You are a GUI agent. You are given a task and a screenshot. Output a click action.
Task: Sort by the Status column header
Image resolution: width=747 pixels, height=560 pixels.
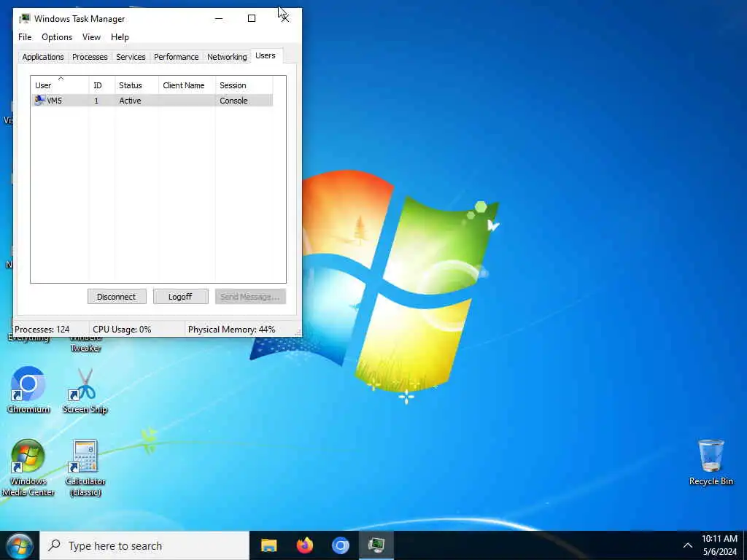pos(136,85)
